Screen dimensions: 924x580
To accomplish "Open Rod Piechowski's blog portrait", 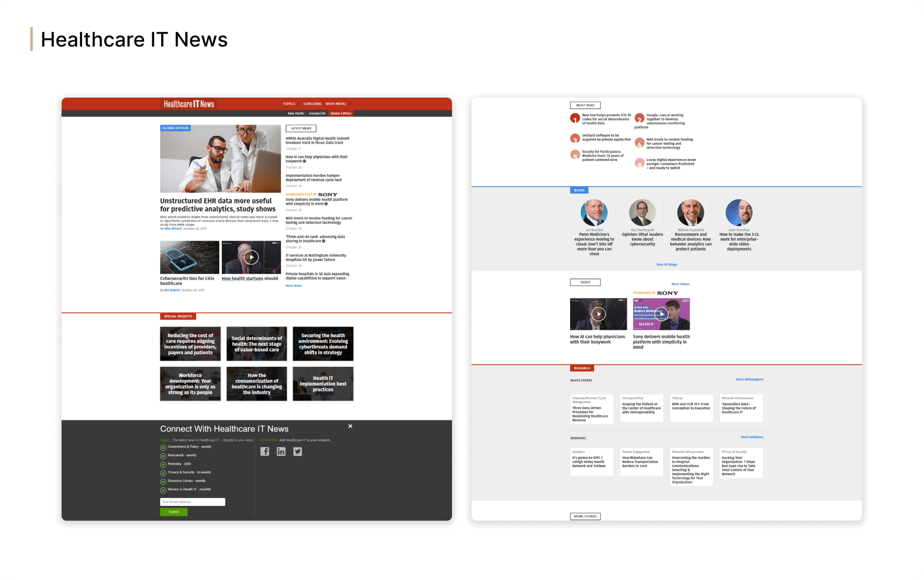I will pos(643,213).
